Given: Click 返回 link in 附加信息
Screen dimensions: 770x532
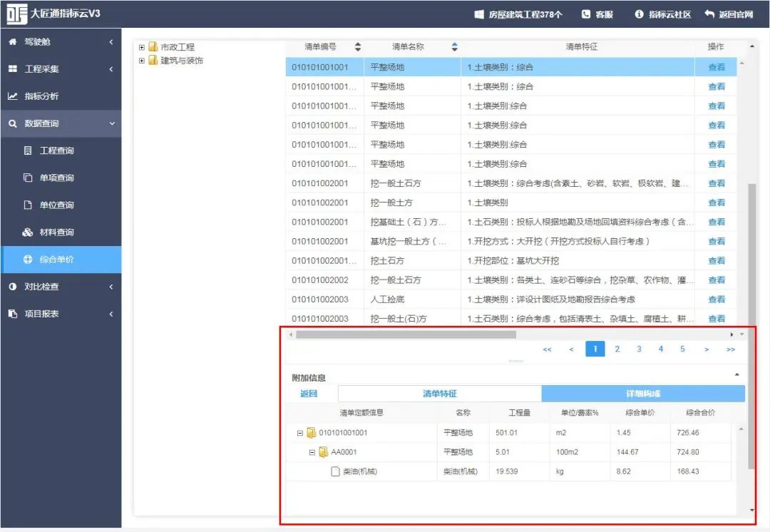Looking at the screenshot, I should (x=309, y=394).
